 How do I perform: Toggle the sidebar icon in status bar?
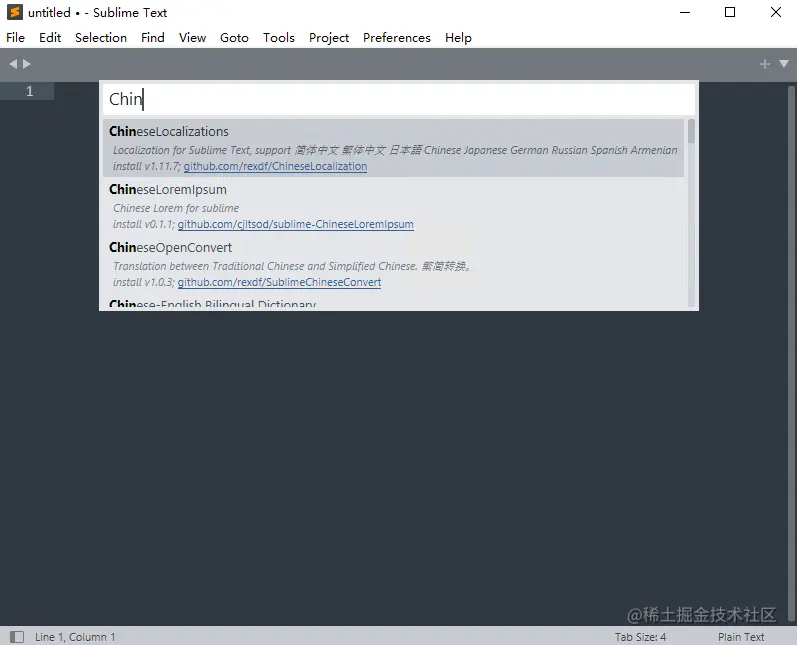click(17, 637)
